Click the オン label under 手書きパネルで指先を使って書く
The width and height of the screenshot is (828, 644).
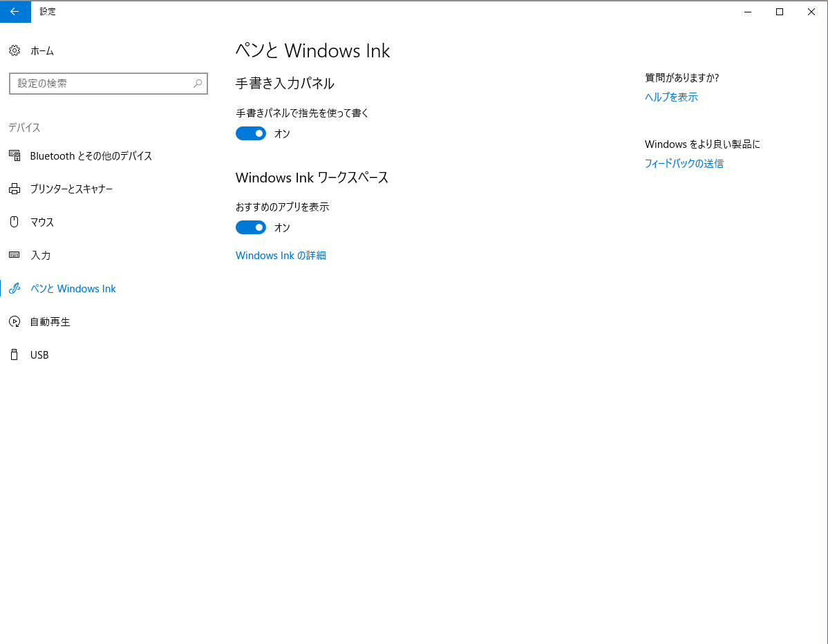tap(282, 133)
